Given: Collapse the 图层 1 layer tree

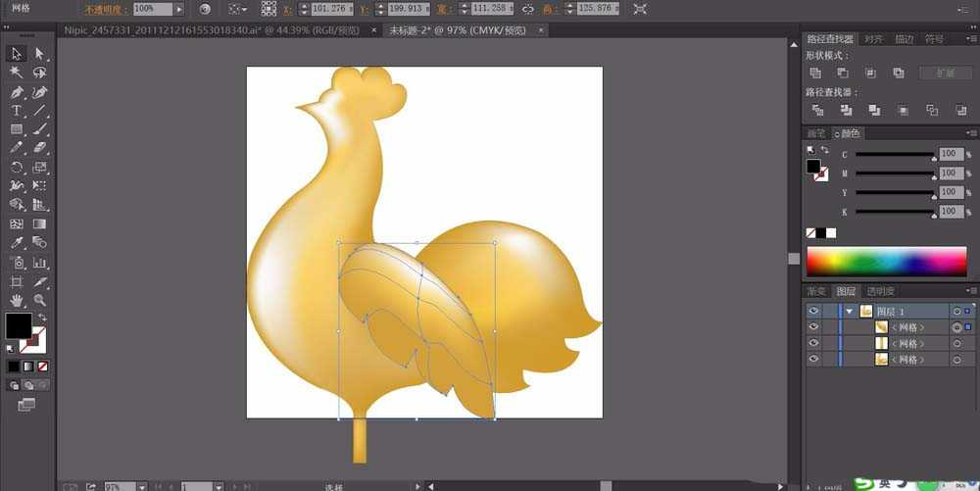Looking at the screenshot, I should click(849, 311).
